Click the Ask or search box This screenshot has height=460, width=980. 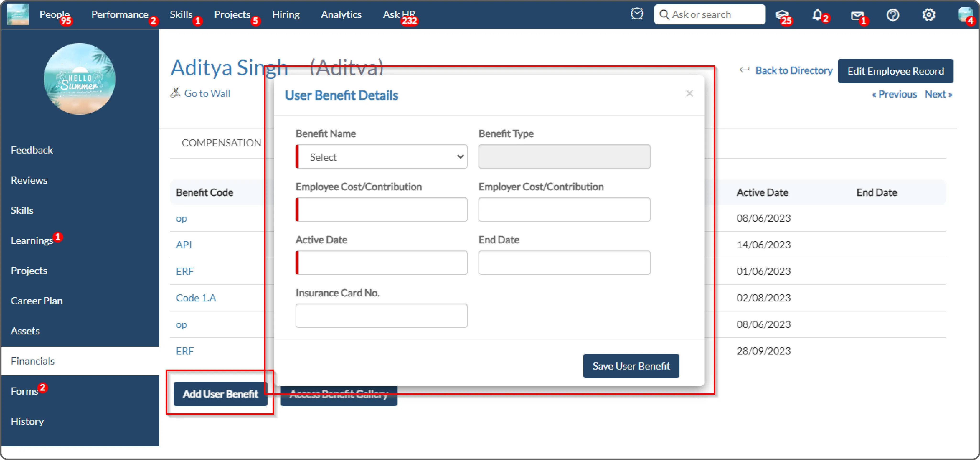pos(710,14)
